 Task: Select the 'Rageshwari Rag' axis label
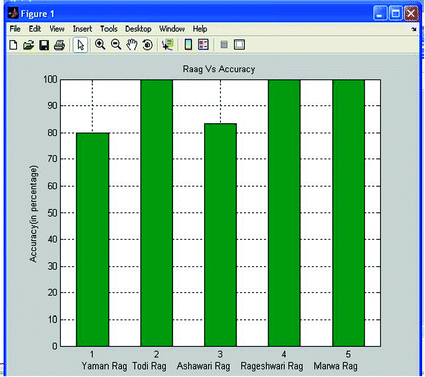click(272, 366)
